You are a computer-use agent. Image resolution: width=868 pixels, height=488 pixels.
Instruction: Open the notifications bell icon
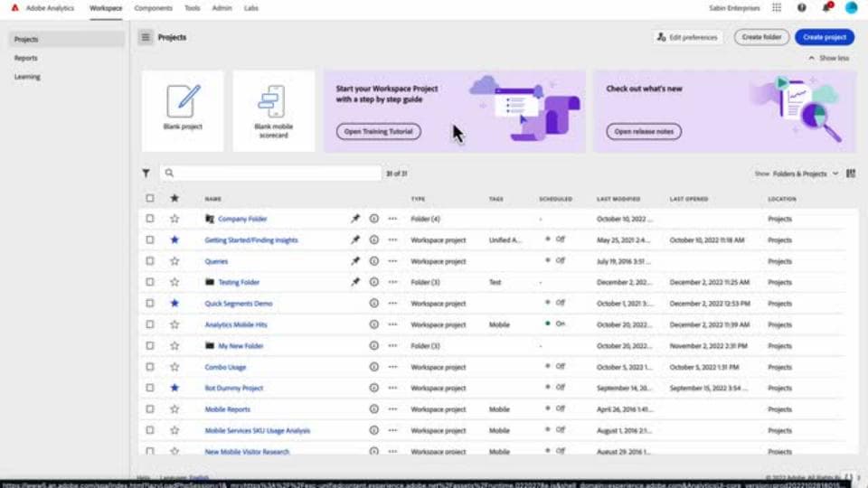coord(826,8)
